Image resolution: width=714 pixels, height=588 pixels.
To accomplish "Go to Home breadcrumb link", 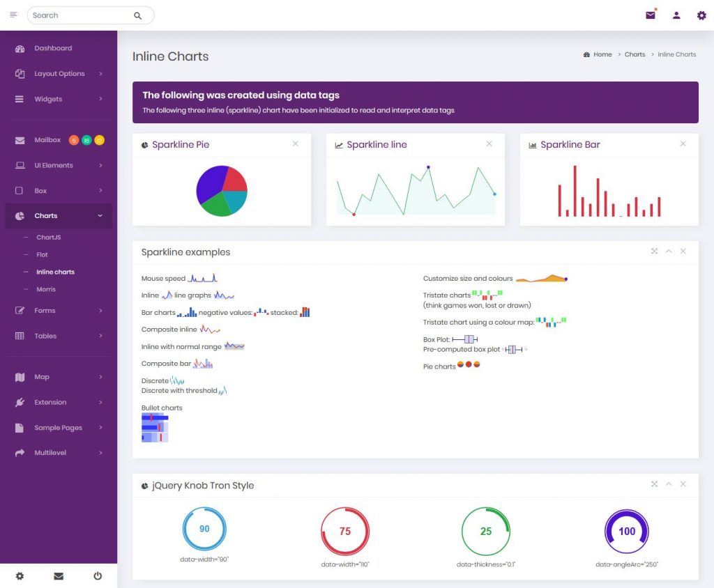I will [602, 54].
